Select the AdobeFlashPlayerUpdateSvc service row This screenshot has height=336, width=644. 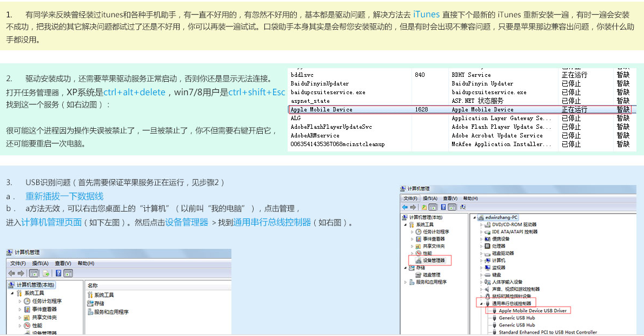pyautogui.click(x=462, y=127)
